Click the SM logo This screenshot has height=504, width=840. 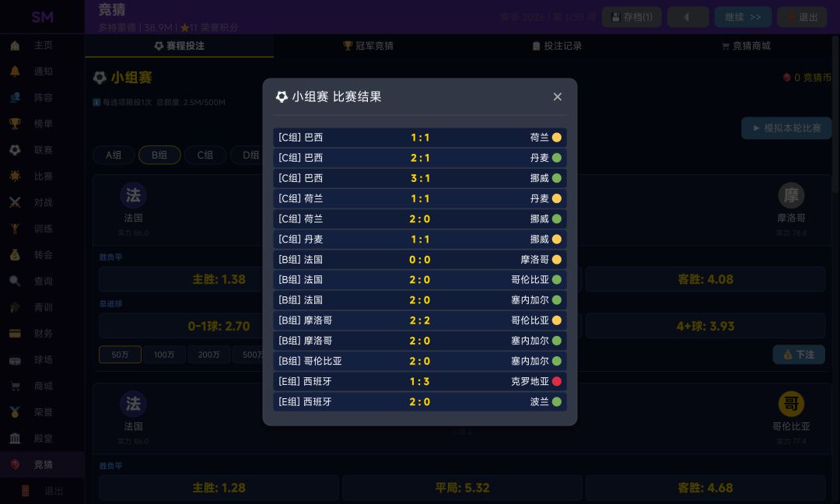42,17
